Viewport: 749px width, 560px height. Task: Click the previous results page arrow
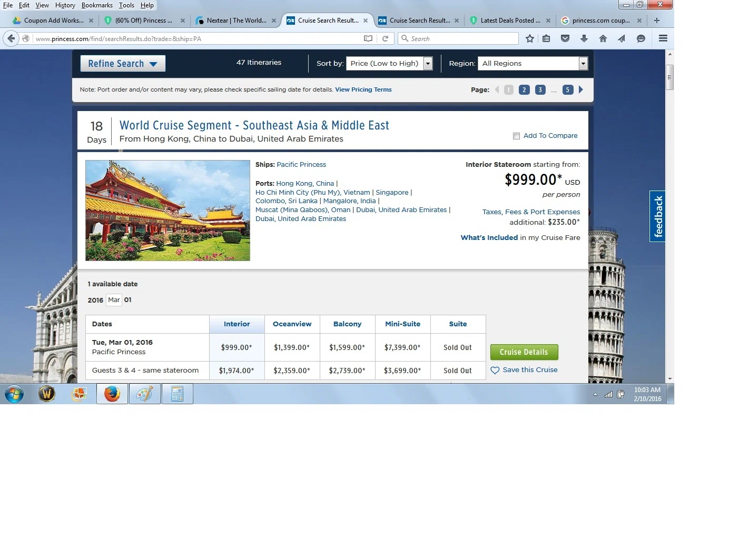497,89
